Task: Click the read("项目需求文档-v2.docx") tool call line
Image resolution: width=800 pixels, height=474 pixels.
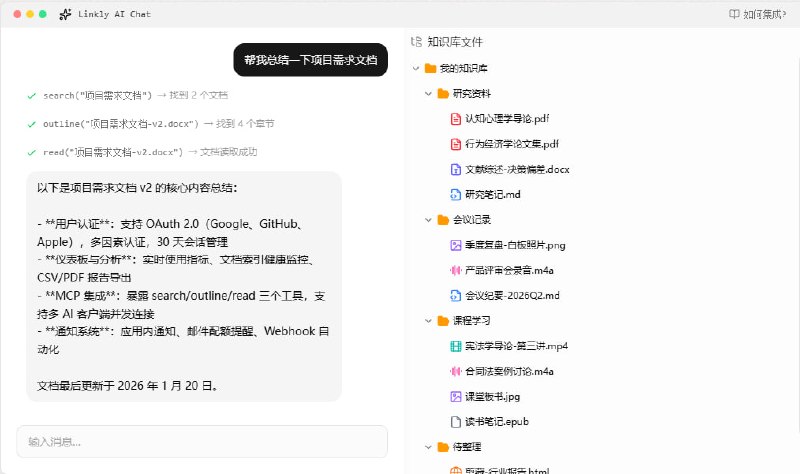Action: (150, 152)
